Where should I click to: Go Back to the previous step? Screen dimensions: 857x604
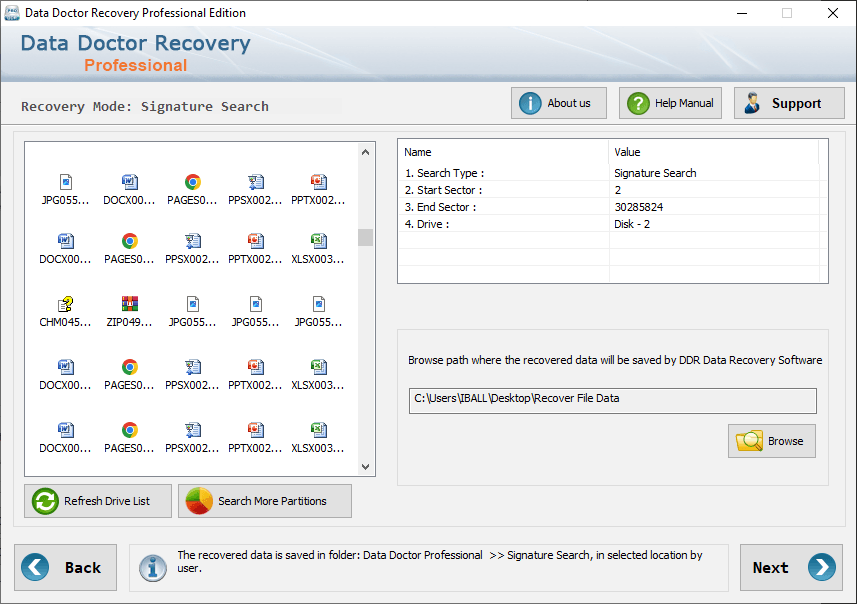[x=66, y=567]
